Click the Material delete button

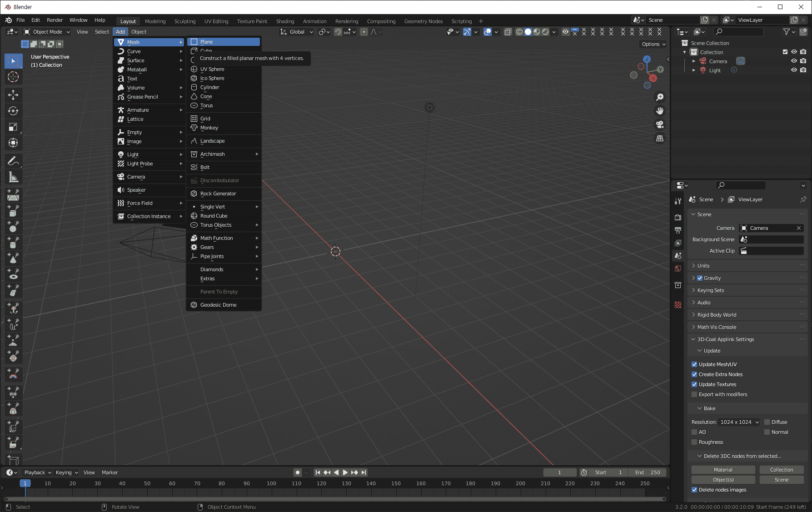pyautogui.click(x=723, y=470)
